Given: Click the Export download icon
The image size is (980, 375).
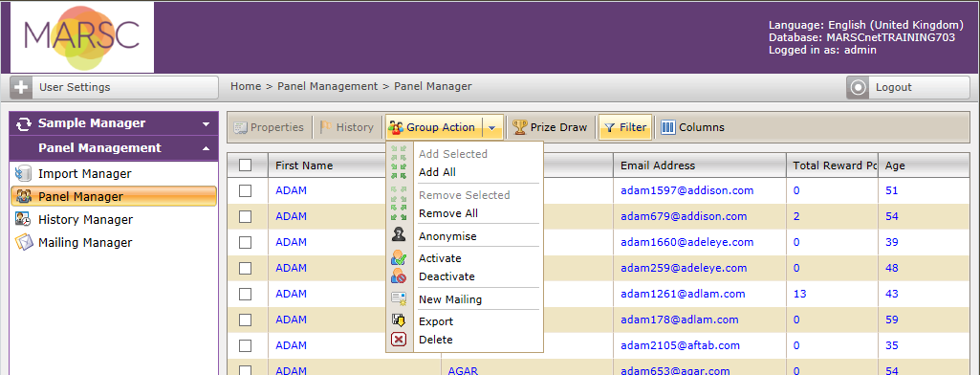Looking at the screenshot, I should pos(398,320).
